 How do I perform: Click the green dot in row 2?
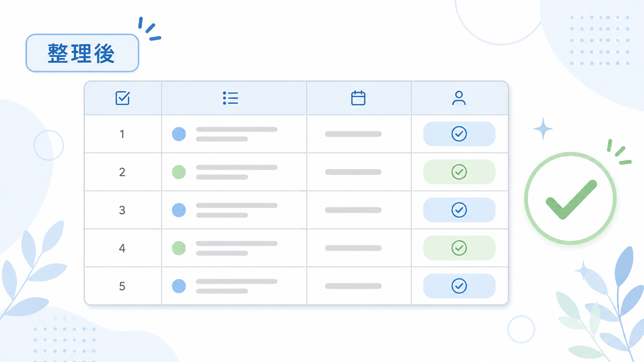179,172
